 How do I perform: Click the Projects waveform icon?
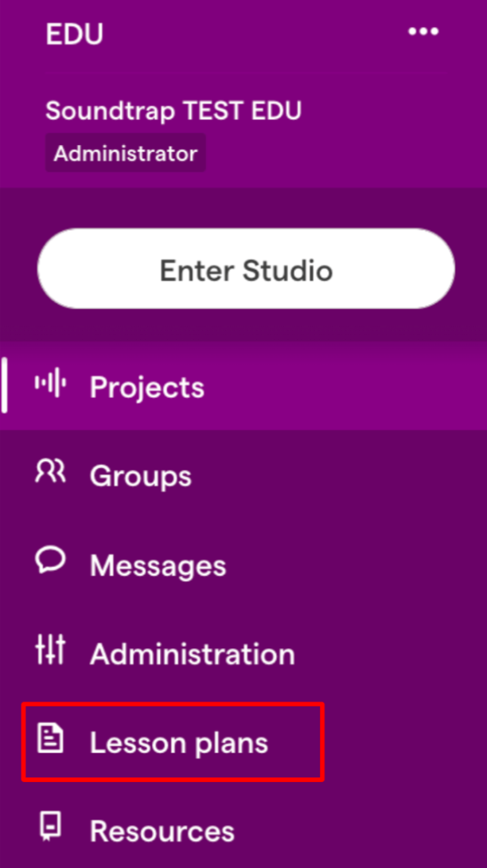[50, 385]
